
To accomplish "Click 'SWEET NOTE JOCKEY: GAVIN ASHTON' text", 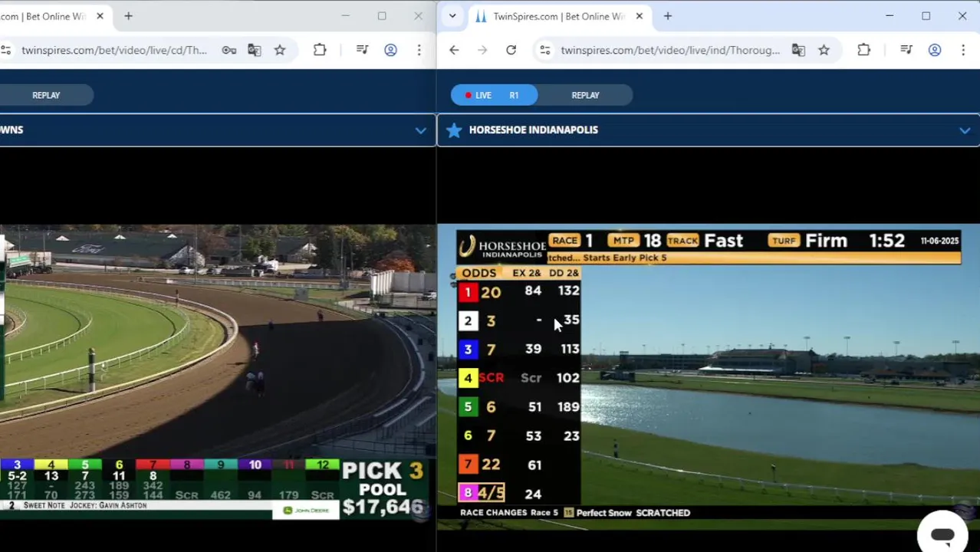I will (84, 505).
